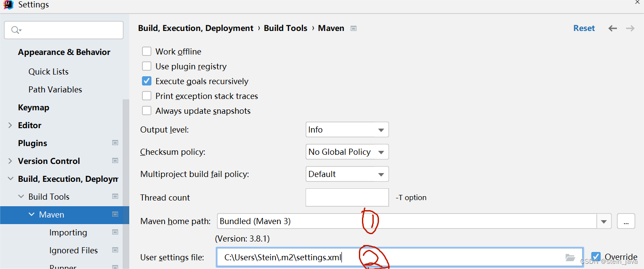Open Ignored Files settings page
The width and height of the screenshot is (644, 269).
pyautogui.click(x=73, y=250)
